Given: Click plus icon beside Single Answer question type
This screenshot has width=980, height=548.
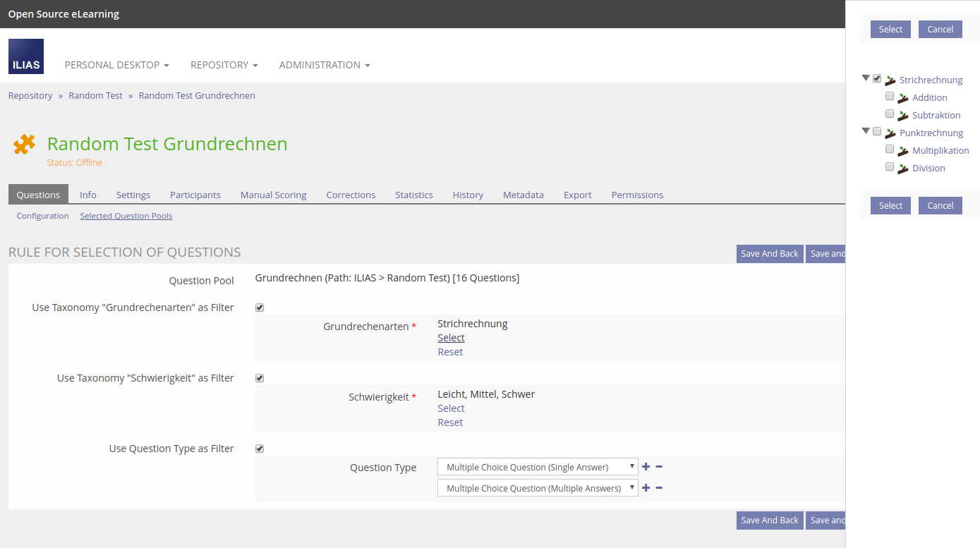Looking at the screenshot, I should tap(646, 467).
